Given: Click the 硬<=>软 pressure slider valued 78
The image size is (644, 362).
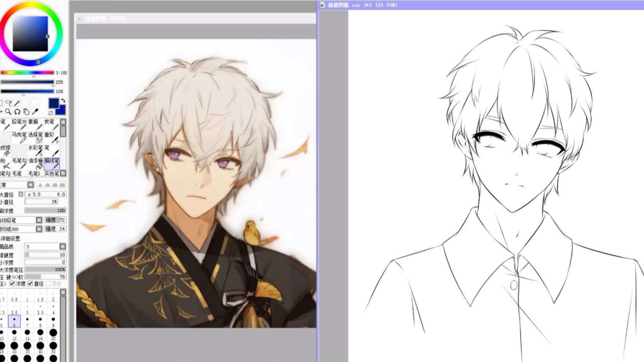Looking at the screenshot, I should tap(45, 277).
